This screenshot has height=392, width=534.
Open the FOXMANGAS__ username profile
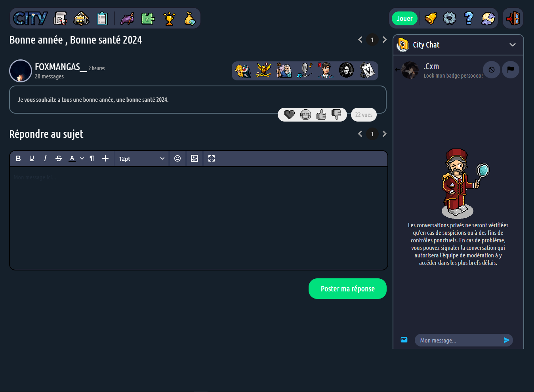(61, 67)
